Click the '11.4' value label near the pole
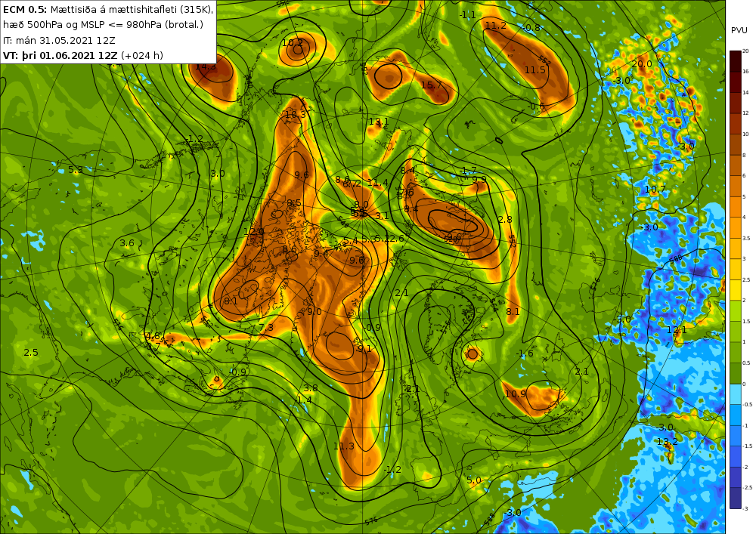This screenshot has height=534, width=756. point(377,183)
